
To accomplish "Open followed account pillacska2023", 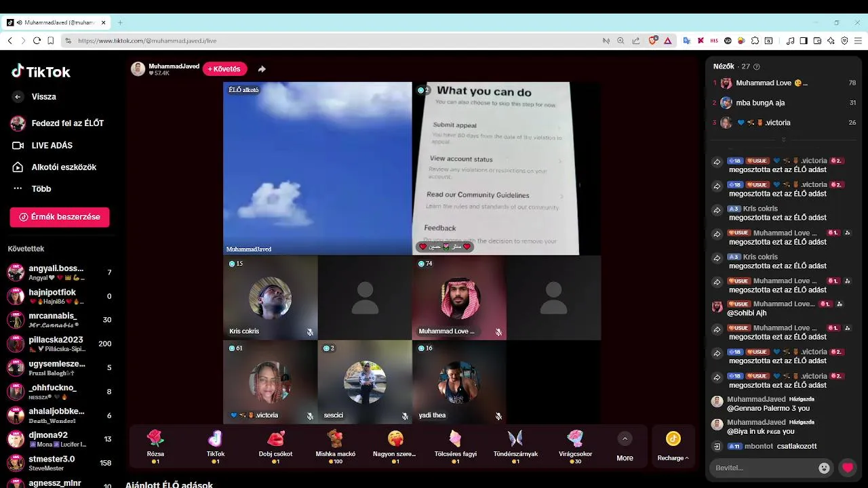I will coord(60,344).
